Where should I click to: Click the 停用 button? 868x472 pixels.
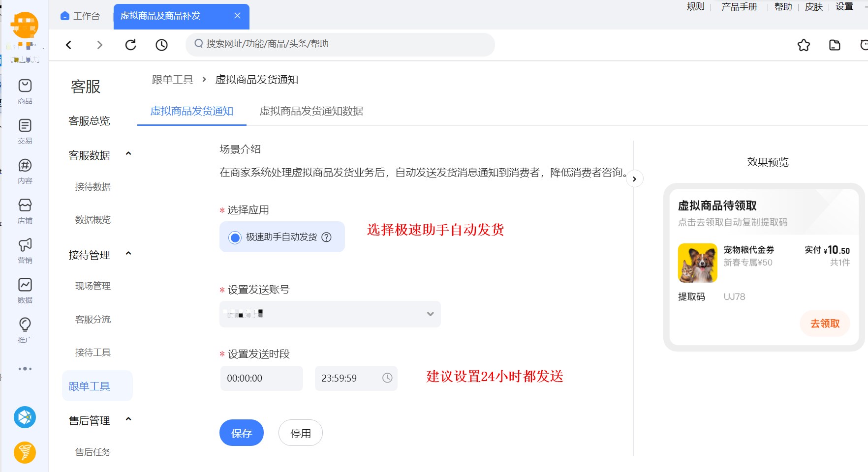(x=300, y=433)
